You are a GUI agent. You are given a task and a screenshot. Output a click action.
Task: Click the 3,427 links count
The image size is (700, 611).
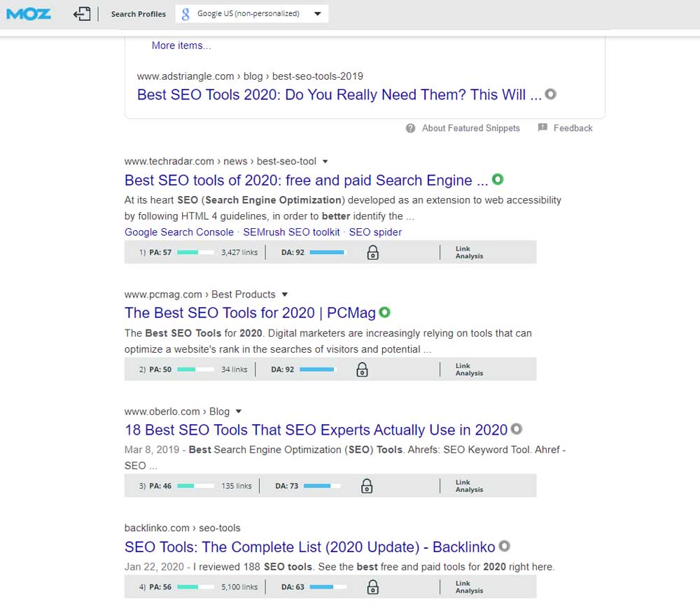(239, 252)
